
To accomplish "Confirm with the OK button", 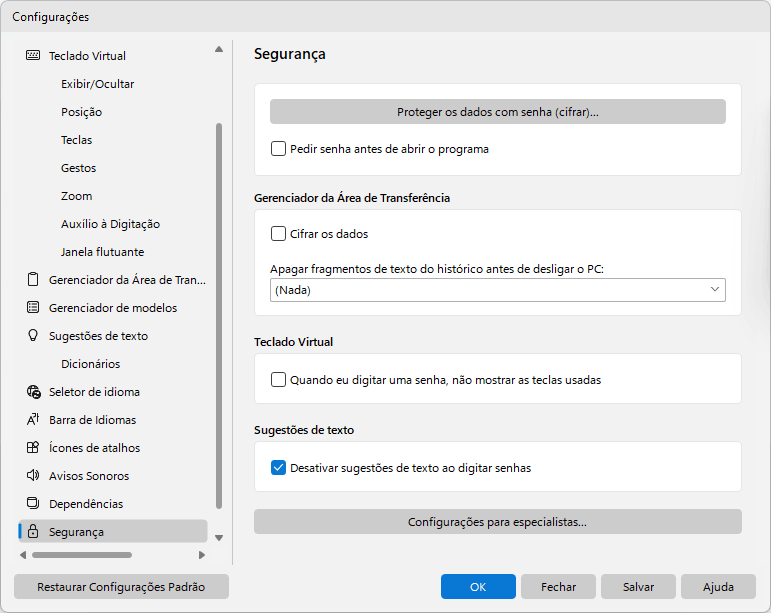I will point(478,586).
